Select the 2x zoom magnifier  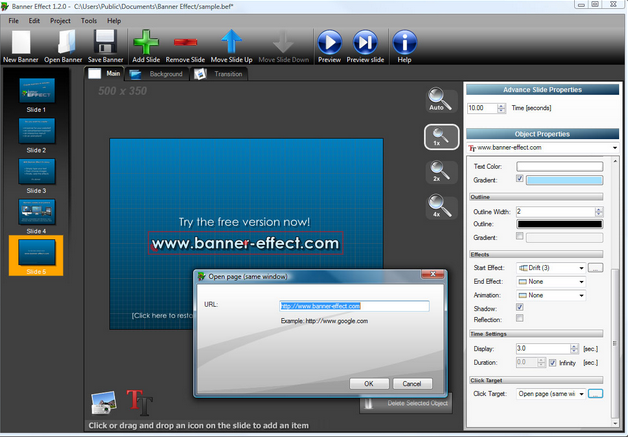(440, 171)
